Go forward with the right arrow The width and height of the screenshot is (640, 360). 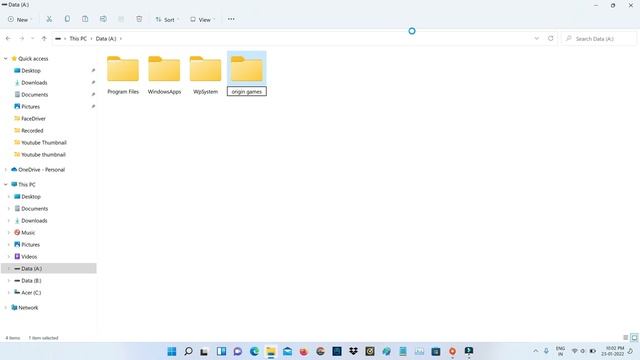tap(22, 38)
